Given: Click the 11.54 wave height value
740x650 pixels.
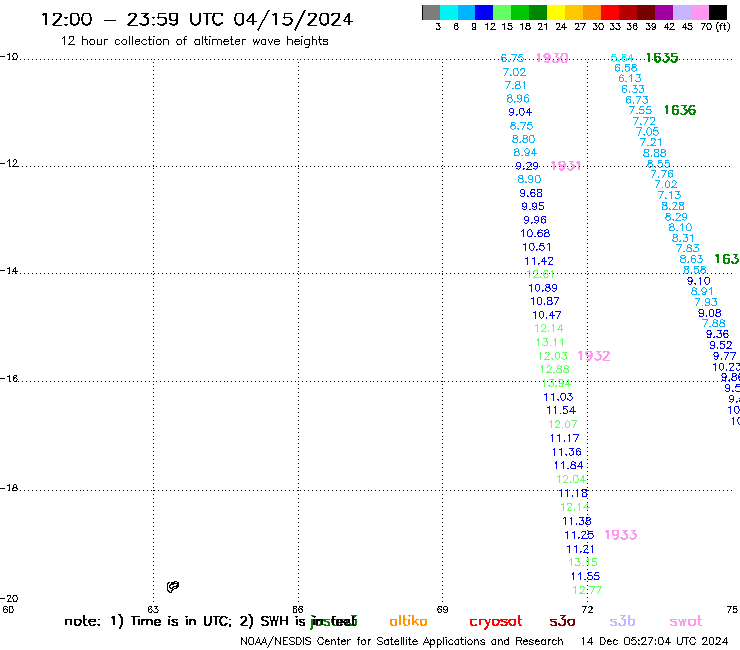Looking at the screenshot, I should (561, 411).
